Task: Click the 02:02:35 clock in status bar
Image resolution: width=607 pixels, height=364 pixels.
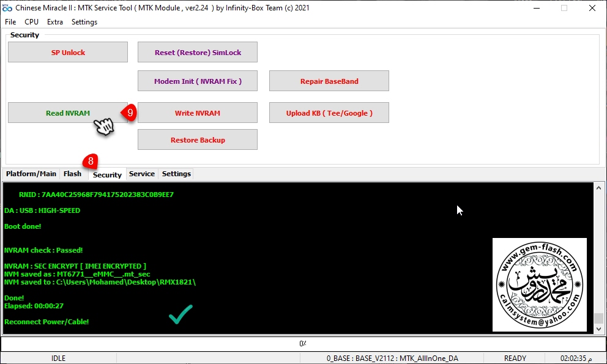Action: [x=576, y=358]
